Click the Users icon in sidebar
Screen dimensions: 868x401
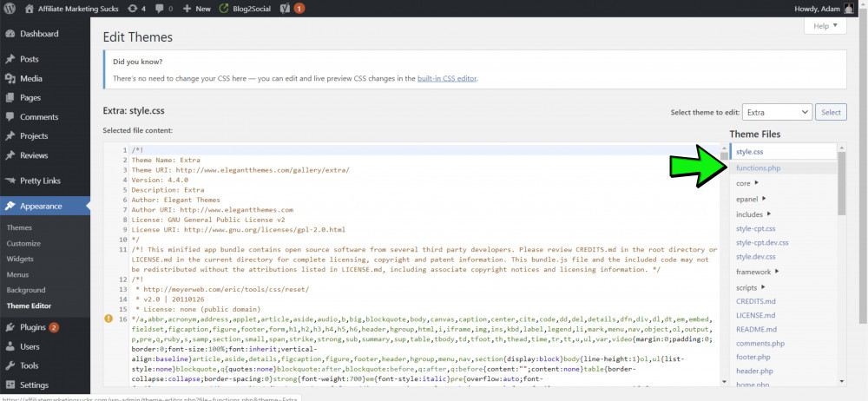click(x=10, y=346)
